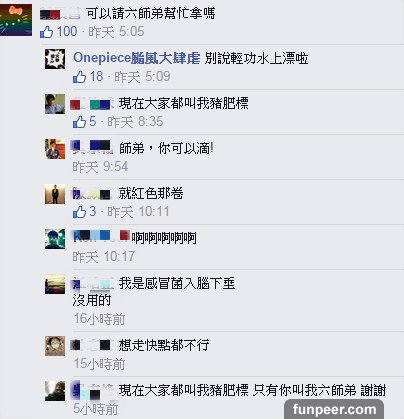Screen dimensions: 404x419
Task: Click the like thumb beside 18
Action: pos(79,77)
